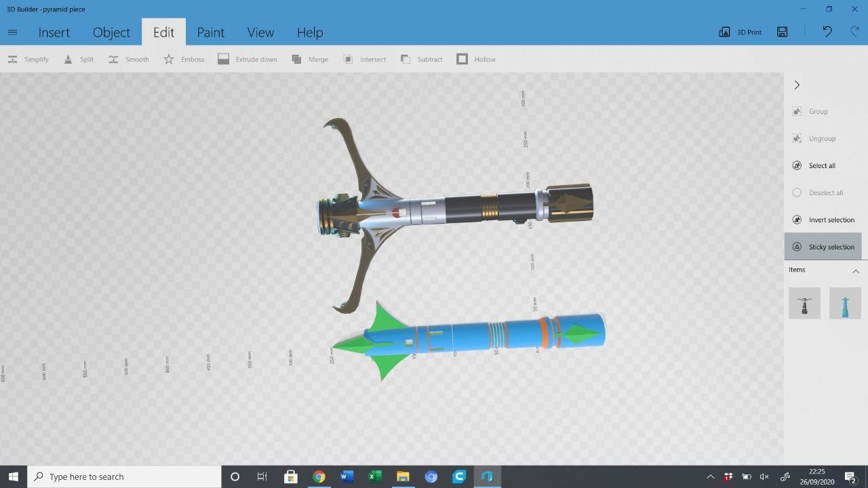Open Microsoft Word from the taskbar
Viewport: 868px width, 488px height.
[x=347, y=476]
